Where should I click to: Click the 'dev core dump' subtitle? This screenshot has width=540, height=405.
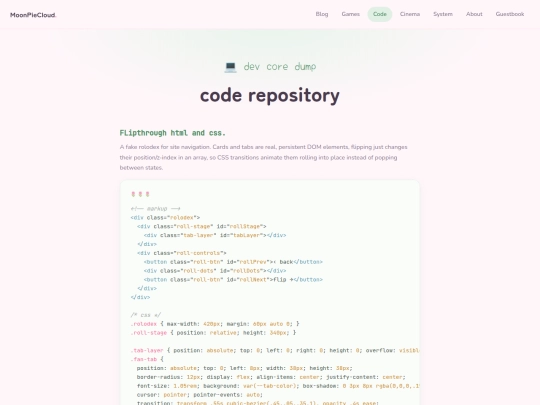[x=280, y=66]
